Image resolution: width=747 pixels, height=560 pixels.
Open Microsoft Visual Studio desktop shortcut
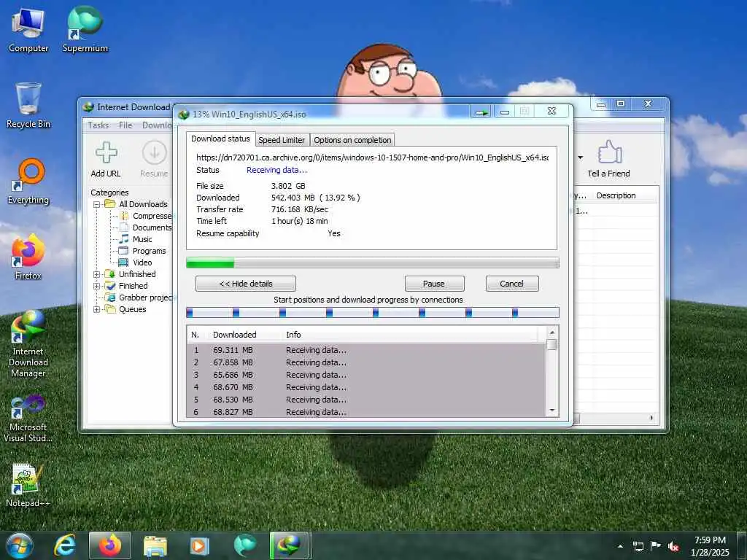click(x=28, y=419)
